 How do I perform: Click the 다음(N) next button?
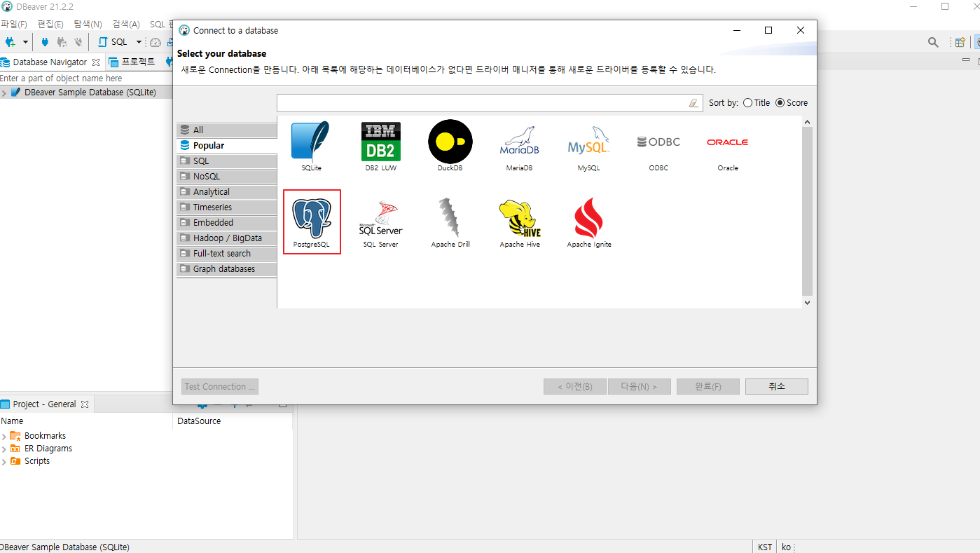click(x=640, y=387)
